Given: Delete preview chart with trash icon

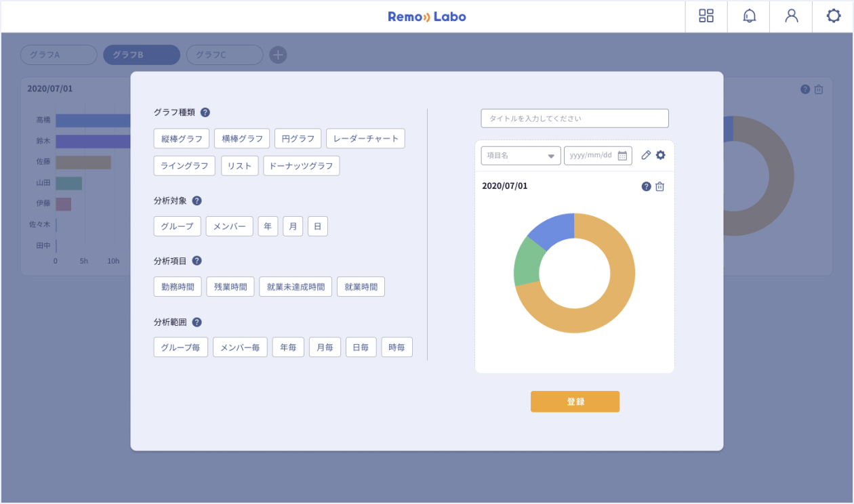Looking at the screenshot, I should (660, 186).
